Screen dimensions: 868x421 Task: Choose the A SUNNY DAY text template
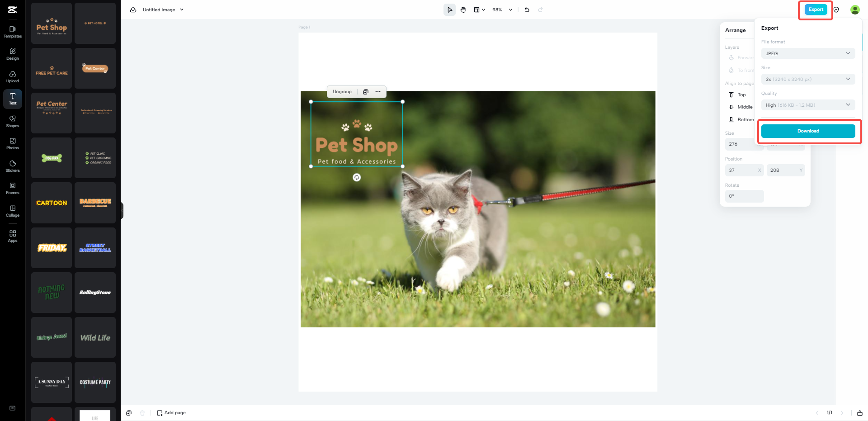coord(52,382)
